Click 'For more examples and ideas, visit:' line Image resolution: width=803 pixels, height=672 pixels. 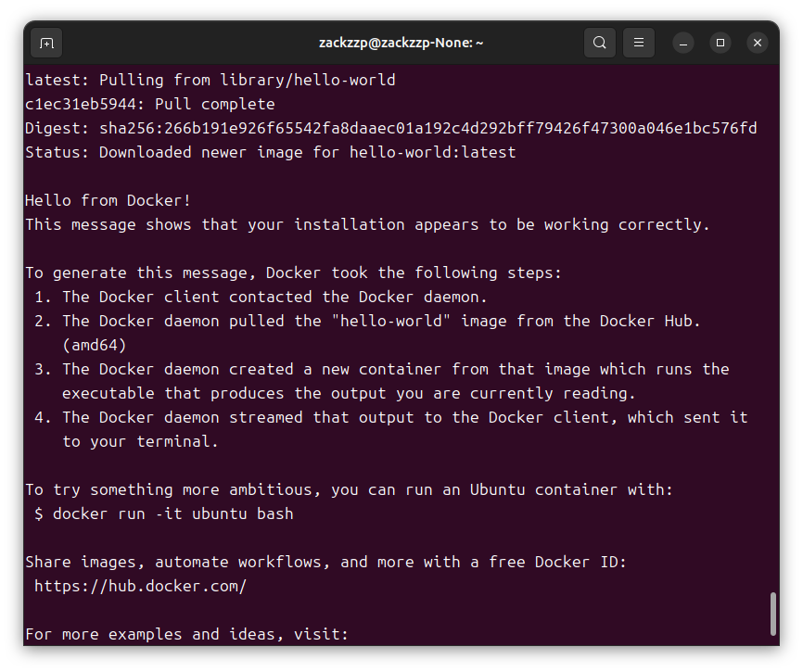187,635
